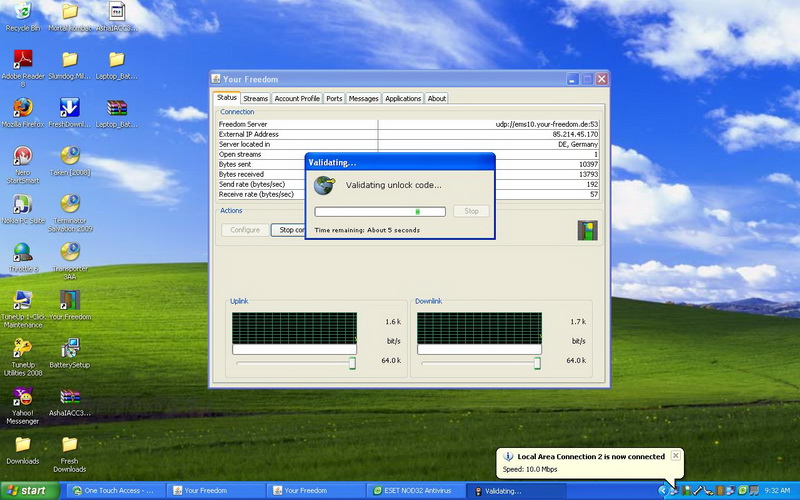Switch to ESET NOD32 Antivirus taskbar button
This screenshot has height=500, width=800.
point(416,491)
